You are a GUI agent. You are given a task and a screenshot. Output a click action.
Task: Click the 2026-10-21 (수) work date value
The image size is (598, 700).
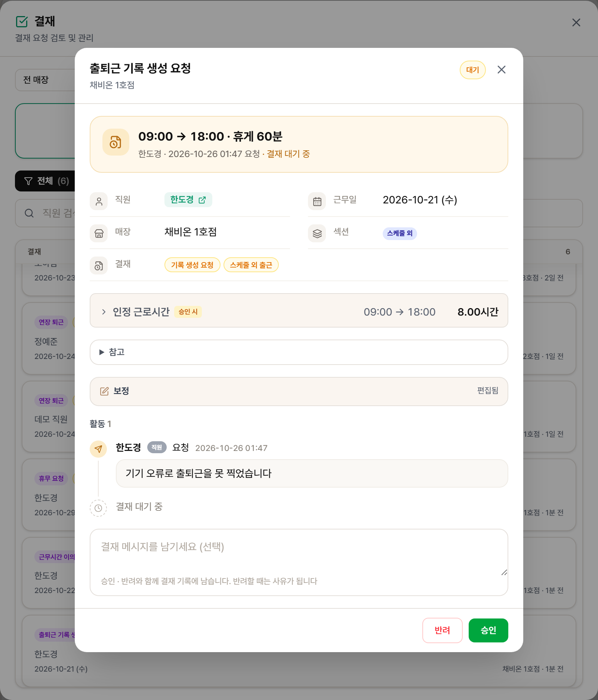pos(420,200)
